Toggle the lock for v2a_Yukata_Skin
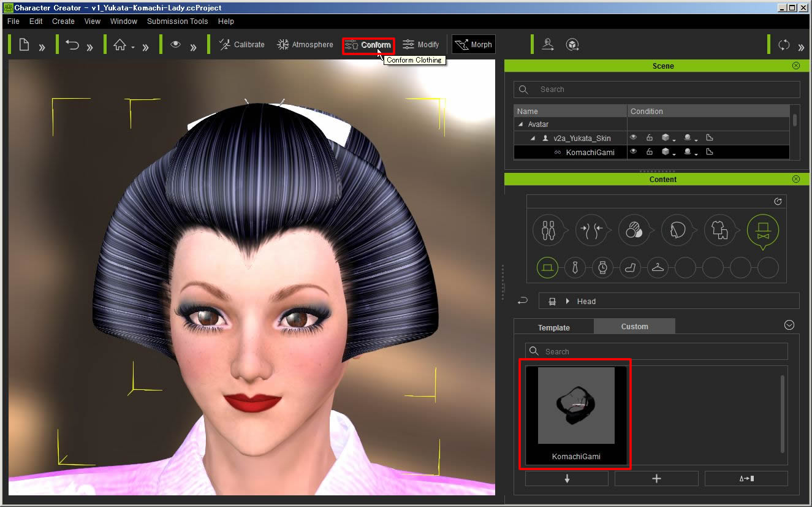Screen dimensions: 812x507 pos(649,138)
